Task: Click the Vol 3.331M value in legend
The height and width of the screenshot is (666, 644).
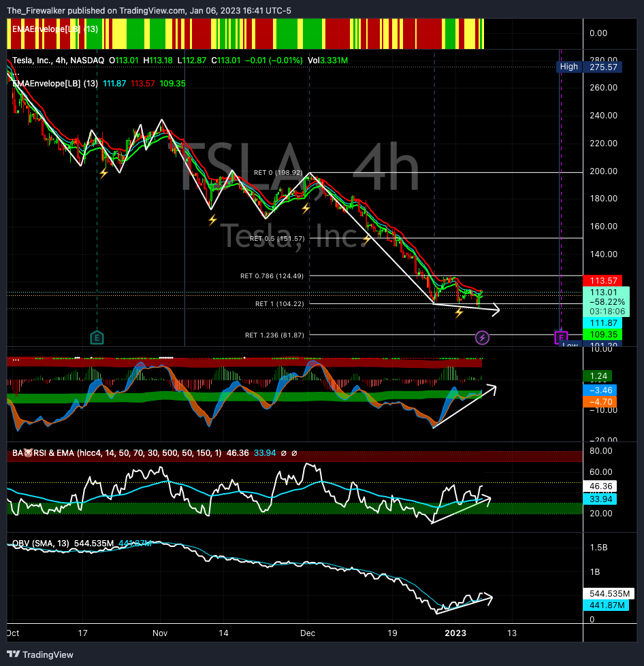Action: [327, 61]
